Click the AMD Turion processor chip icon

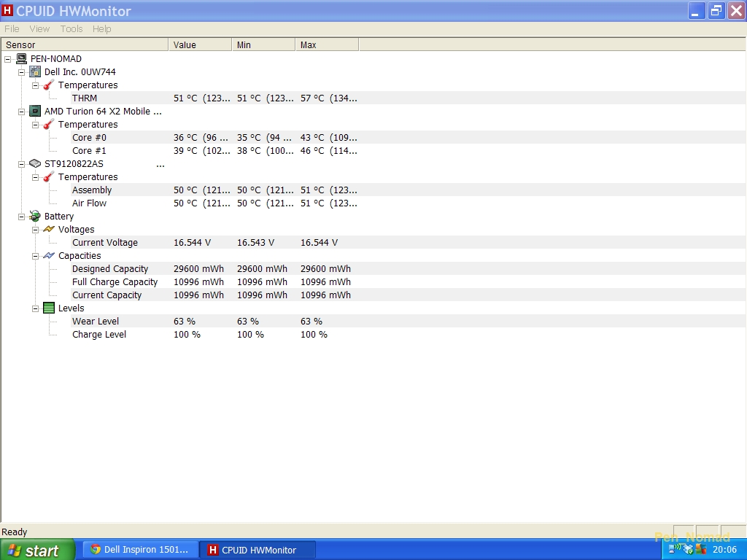[35, 111]
